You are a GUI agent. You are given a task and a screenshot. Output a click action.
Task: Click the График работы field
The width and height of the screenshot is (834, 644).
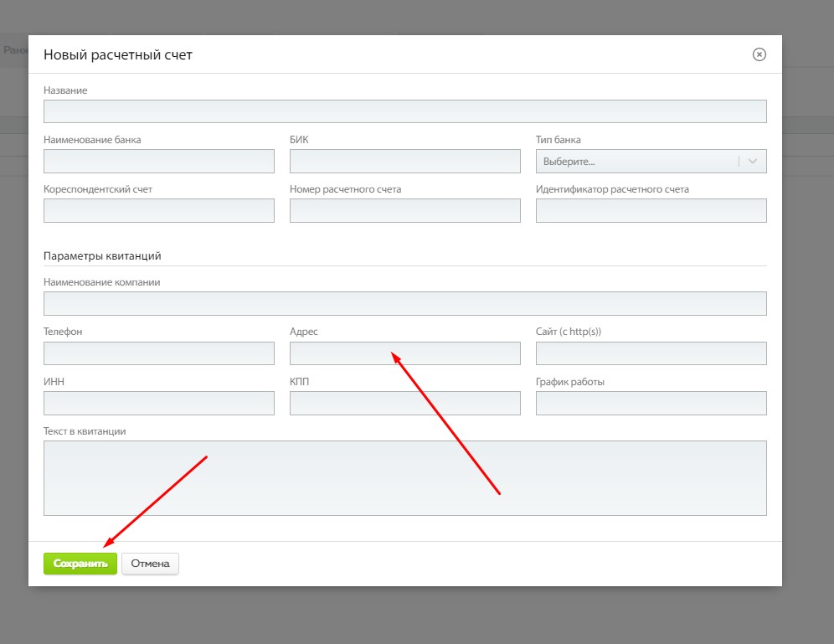651,403
